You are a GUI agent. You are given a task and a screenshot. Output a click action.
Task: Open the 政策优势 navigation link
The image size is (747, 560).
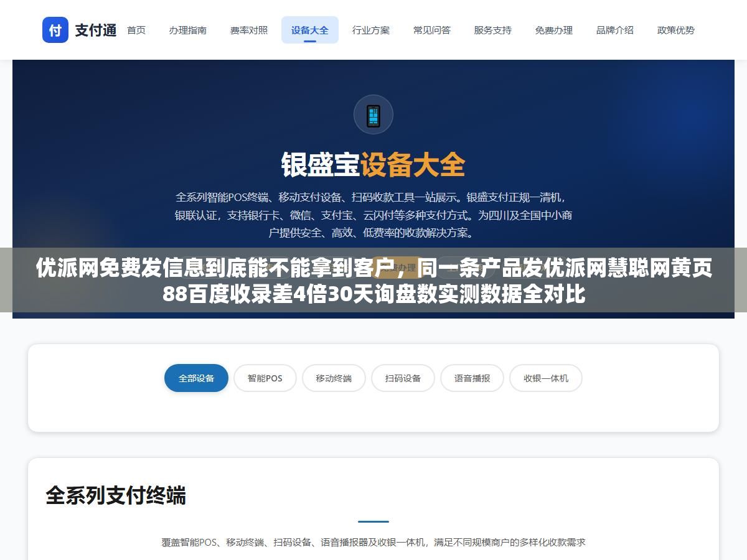click(x=676, y=30)
